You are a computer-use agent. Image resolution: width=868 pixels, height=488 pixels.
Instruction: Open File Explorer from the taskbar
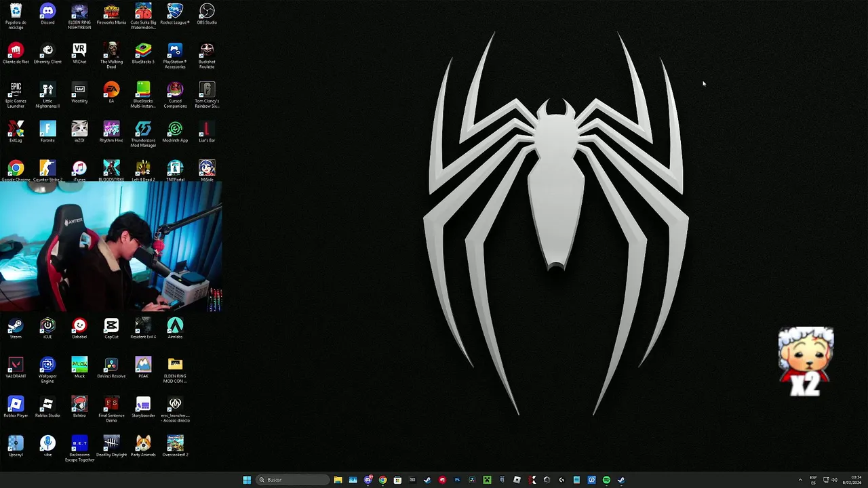338,480
